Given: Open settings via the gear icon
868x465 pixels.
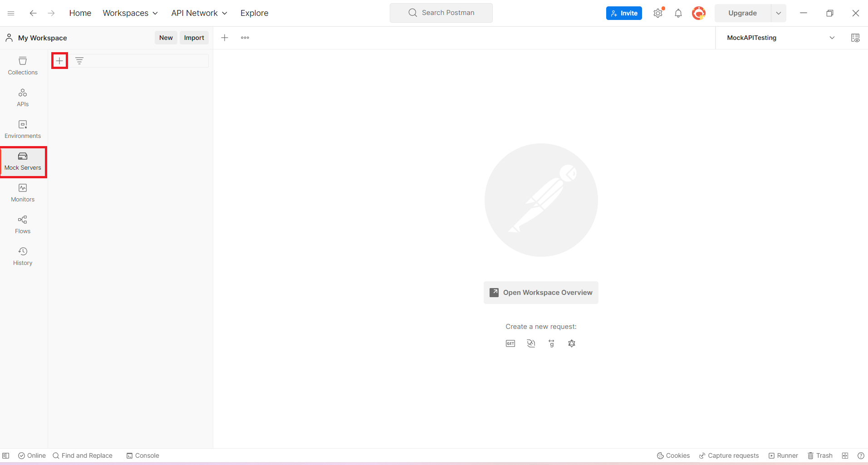Looking at the screenshot, I should 658,13.
